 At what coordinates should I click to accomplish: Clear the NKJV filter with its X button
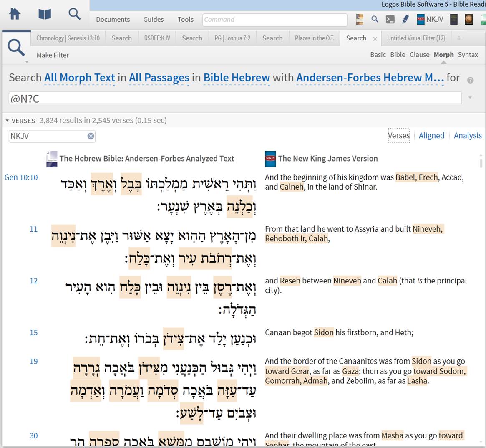90,135
